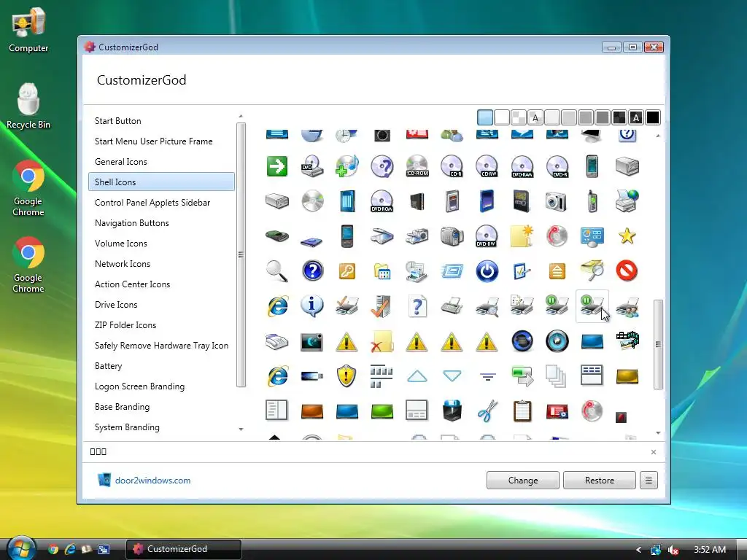747x560 pixels.
Task: Pick the USB flash drive icon
Action: click(x=312, y=376)
